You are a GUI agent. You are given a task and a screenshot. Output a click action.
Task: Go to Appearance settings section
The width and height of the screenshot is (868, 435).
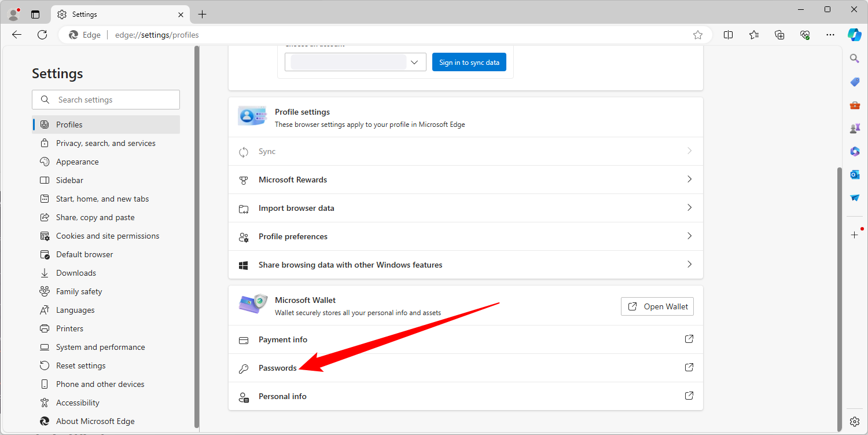click(77, 162)
